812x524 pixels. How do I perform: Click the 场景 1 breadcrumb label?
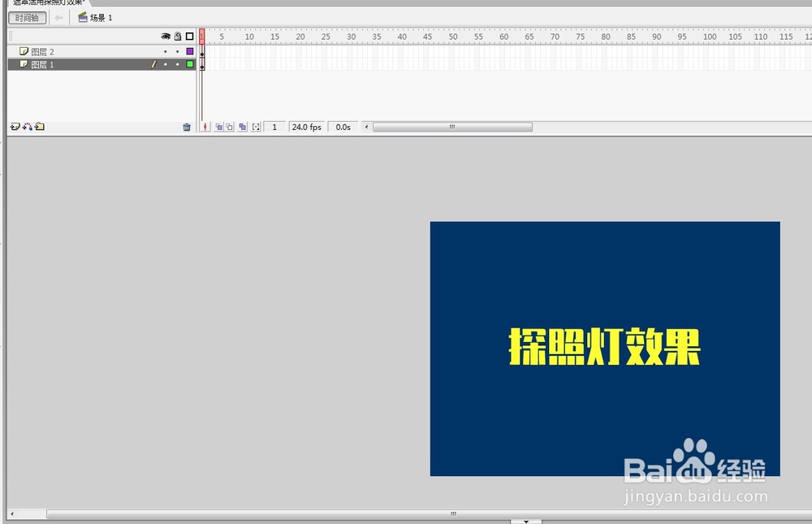(x=97, y=17)
